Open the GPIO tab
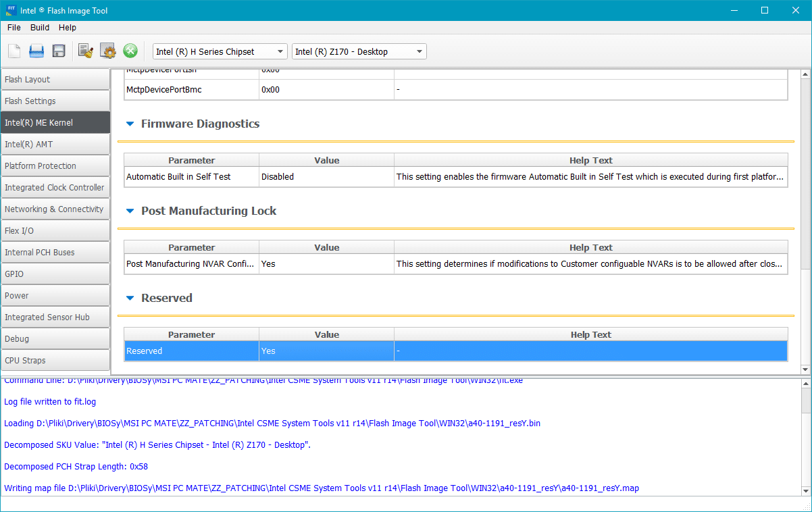Viewport: 812px width, 512px height. pos(55,274)
